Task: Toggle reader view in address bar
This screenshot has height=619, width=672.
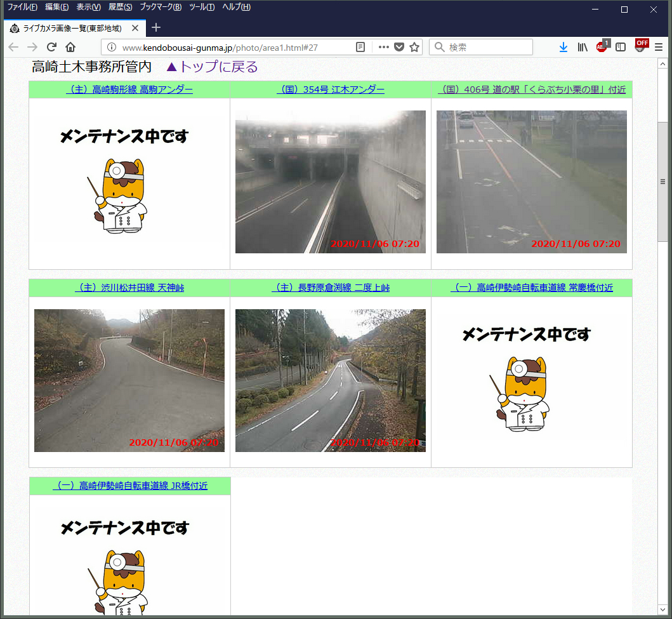Action: coord(360,47)
